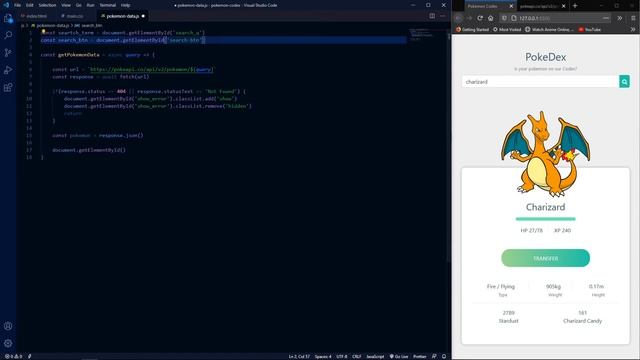
Task: Open the Watch Anime Online bookmark
Action: [549, 29]
